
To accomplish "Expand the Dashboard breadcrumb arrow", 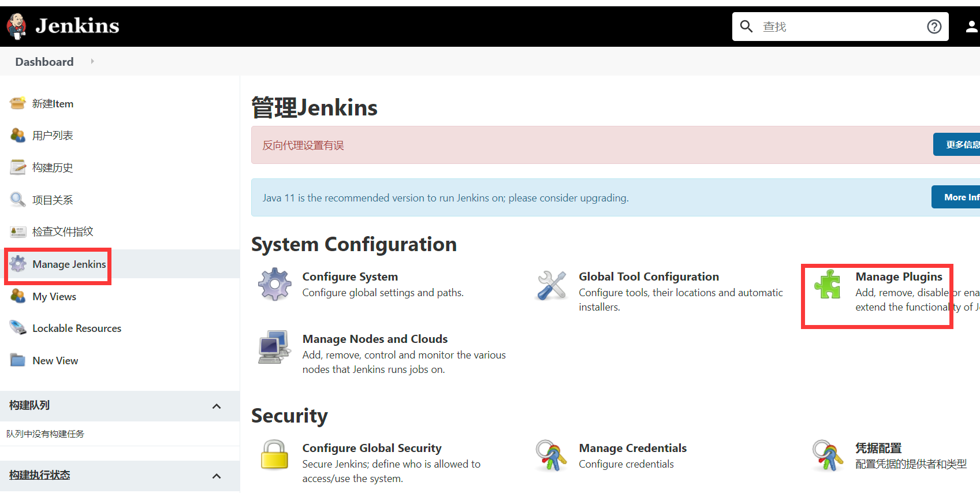I will [92, 61].
